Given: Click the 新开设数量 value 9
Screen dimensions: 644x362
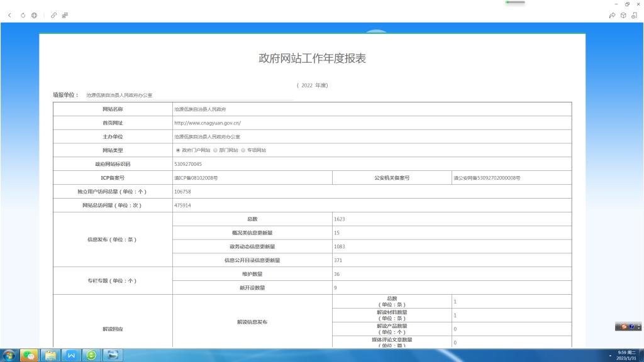Looking at the screenshot, I should tap(335, 288).
